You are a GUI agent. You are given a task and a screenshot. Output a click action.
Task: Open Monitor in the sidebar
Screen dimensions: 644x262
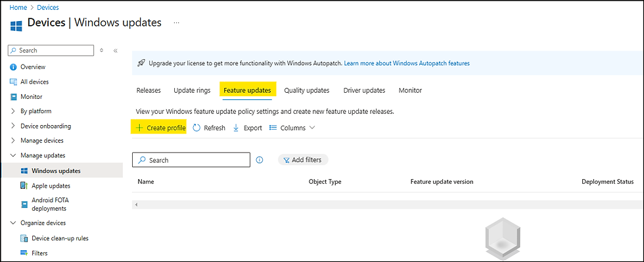[x=32, y=97]
